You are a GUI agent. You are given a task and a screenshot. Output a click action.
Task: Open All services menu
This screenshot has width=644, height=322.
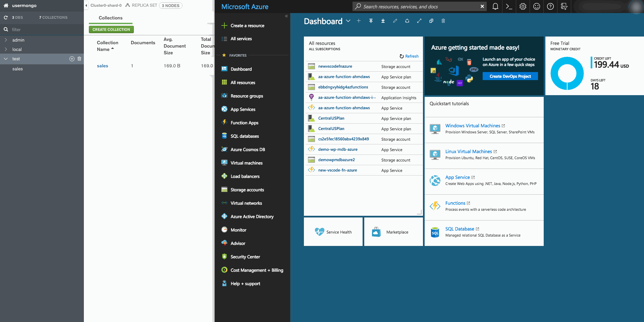241,39
